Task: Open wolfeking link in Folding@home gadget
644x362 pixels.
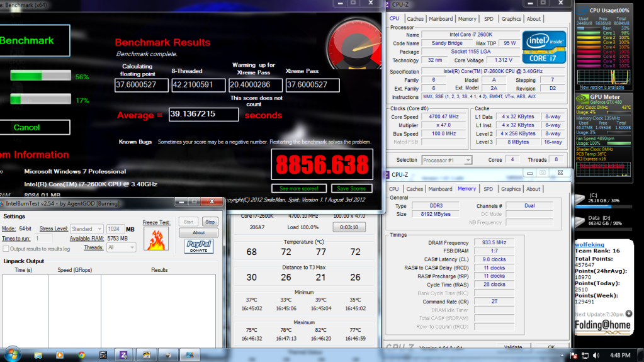Action: (x=589, y=244)
